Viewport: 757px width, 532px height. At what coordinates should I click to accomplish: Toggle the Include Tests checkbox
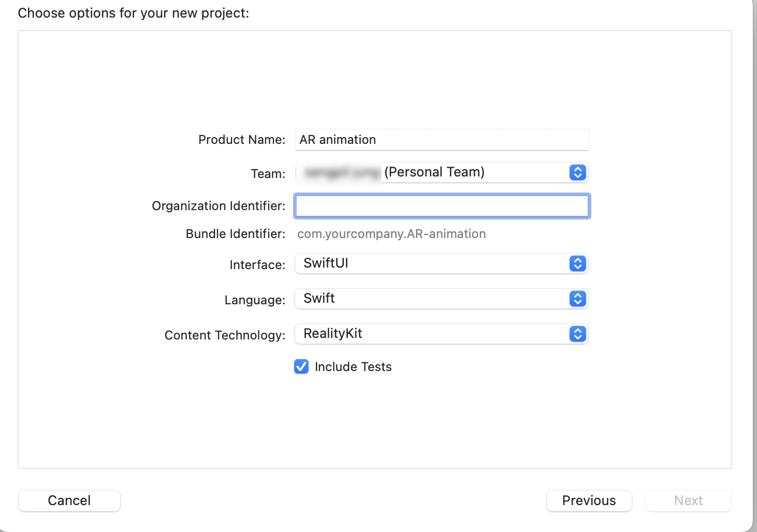(x=301, y=366)
